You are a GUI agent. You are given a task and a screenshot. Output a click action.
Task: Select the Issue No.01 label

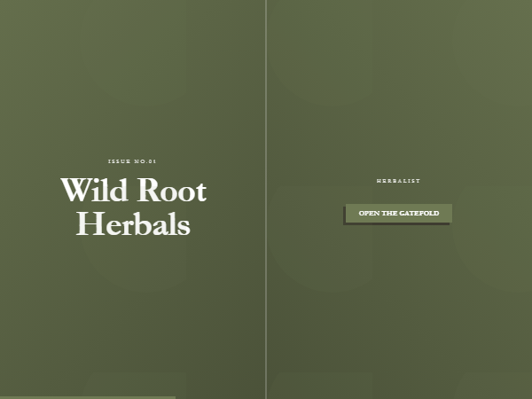[x=132, y=161]
